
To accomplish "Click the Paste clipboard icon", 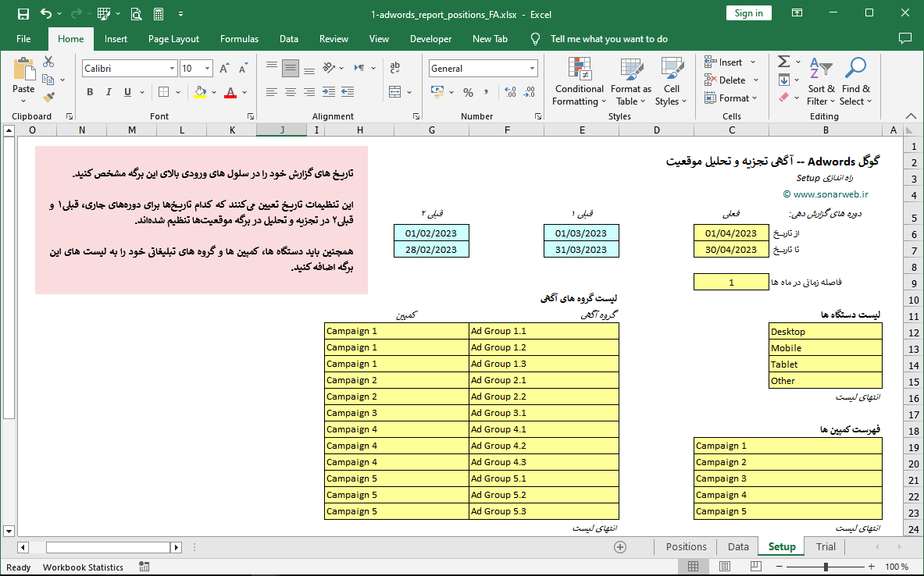I will (x=23, y=69).
